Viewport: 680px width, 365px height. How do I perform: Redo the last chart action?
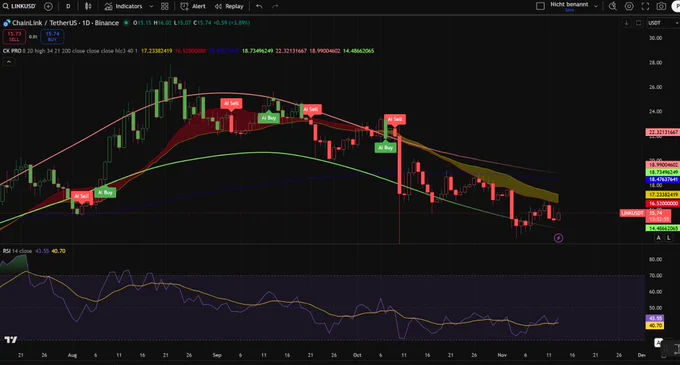(x=275, y=6)
